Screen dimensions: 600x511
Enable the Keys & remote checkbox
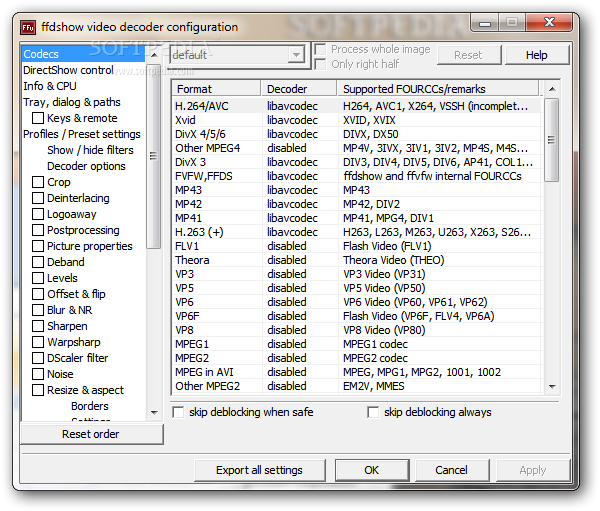[x=38, y=118]
